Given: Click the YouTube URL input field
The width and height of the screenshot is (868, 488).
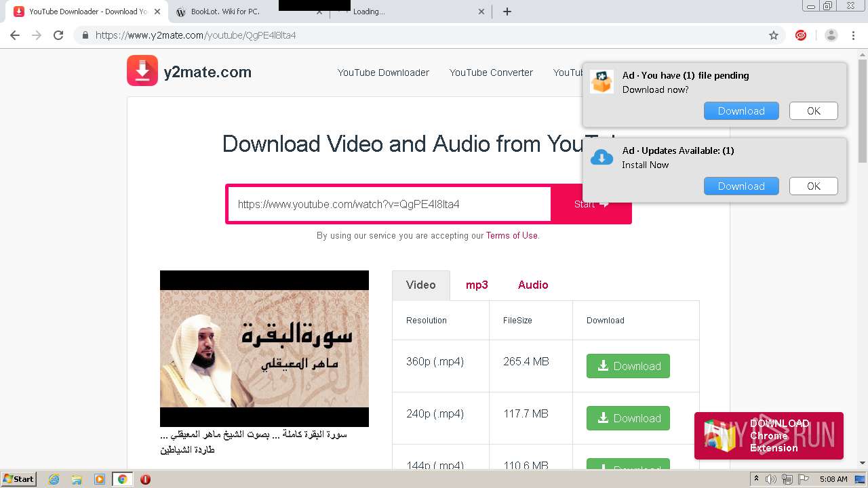Looking at the screenshot, I should point(389,204).
